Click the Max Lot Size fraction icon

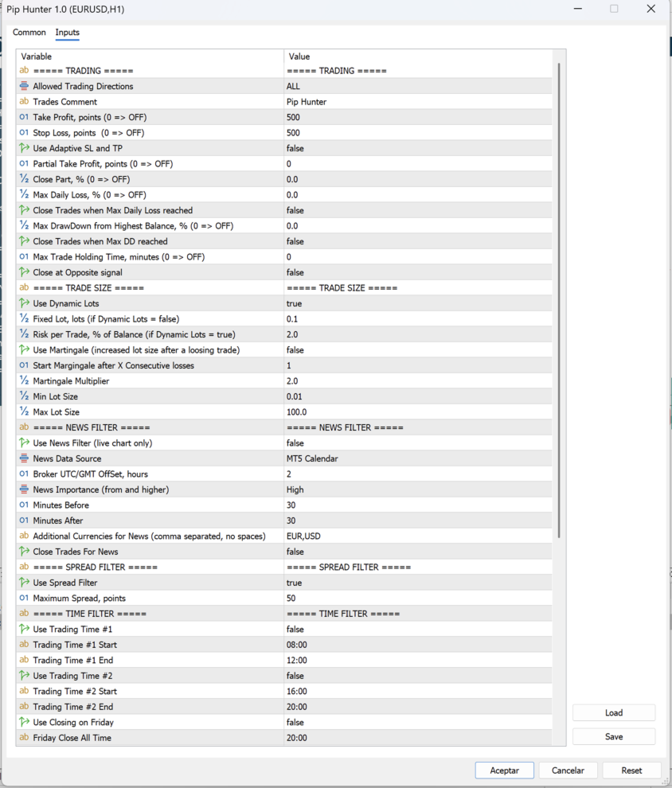24,412
